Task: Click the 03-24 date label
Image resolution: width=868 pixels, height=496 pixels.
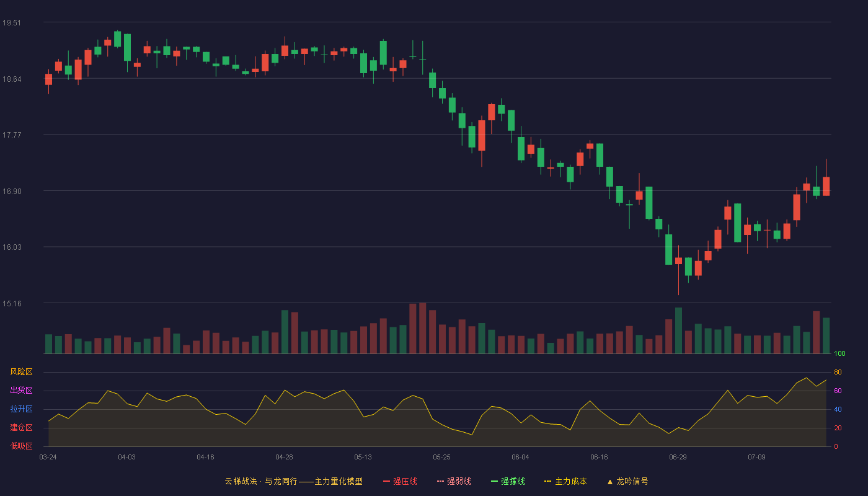Action: pyautogui.click(x=48, y=457)
